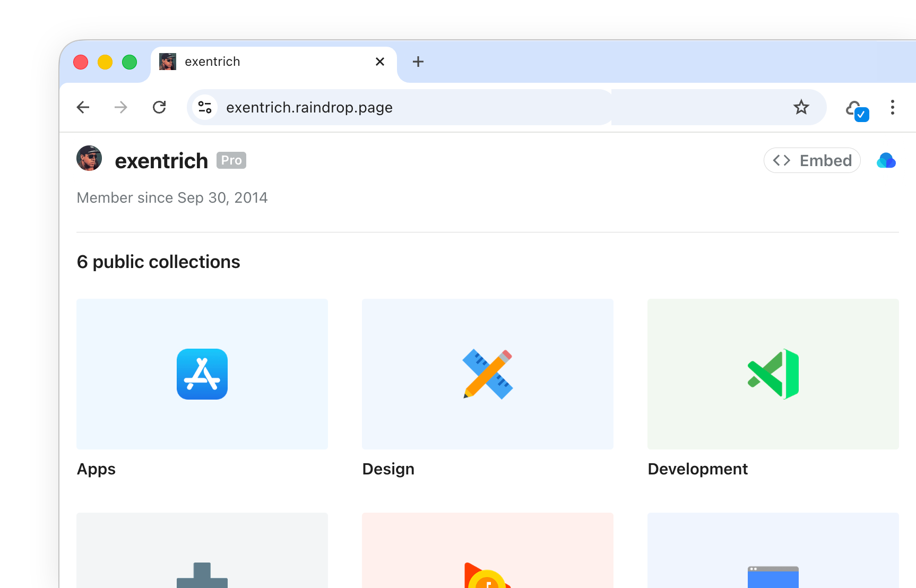Click the address bar URL exentrich.raindrop.page
The image size is (916, 588).
click(309, 107)
